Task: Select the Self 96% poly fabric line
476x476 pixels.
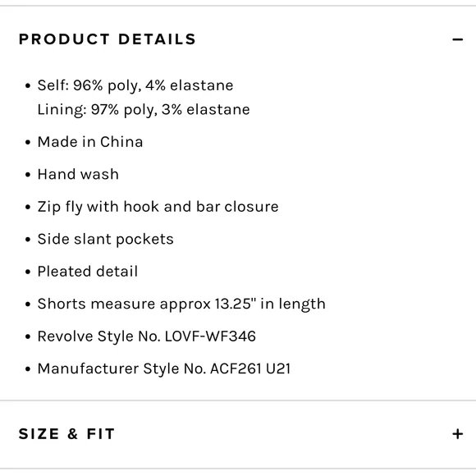Action: coord(135,85)
